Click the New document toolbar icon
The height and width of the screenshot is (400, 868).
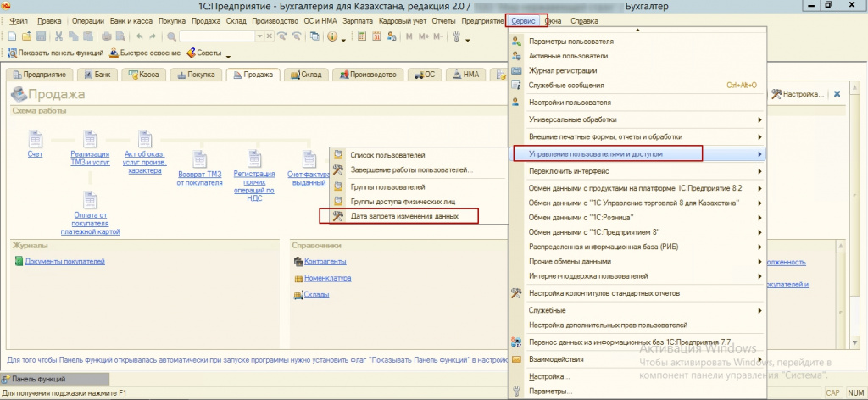(12, 36)
